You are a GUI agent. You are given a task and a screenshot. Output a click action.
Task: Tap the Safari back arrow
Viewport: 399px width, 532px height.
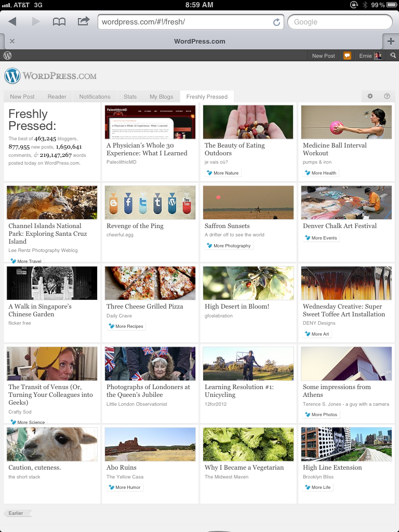click(12, 22)
